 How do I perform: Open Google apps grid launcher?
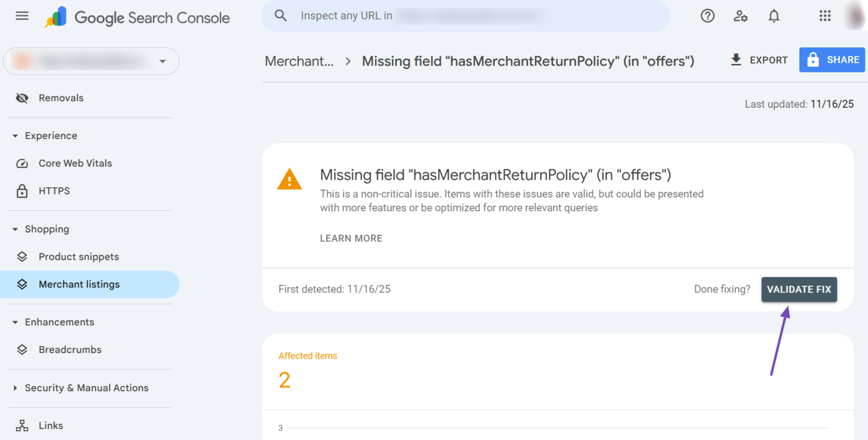click(825, 15)
